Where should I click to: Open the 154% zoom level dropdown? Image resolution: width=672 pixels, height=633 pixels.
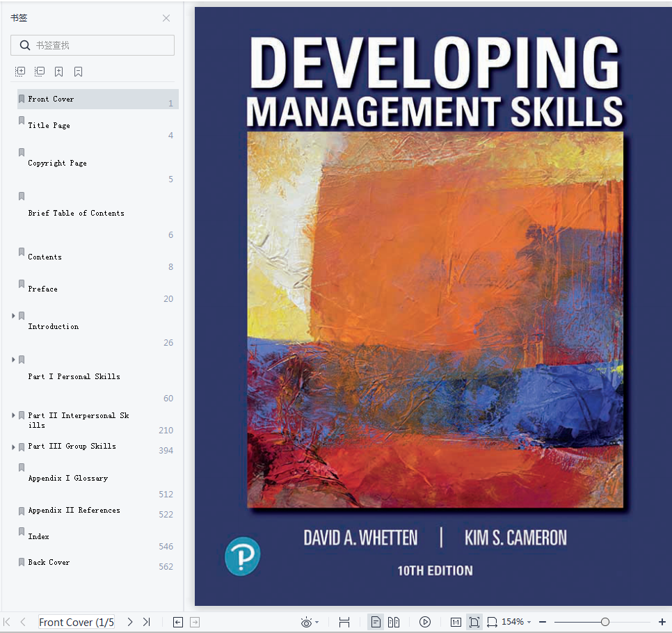click(x=516, y=622)
